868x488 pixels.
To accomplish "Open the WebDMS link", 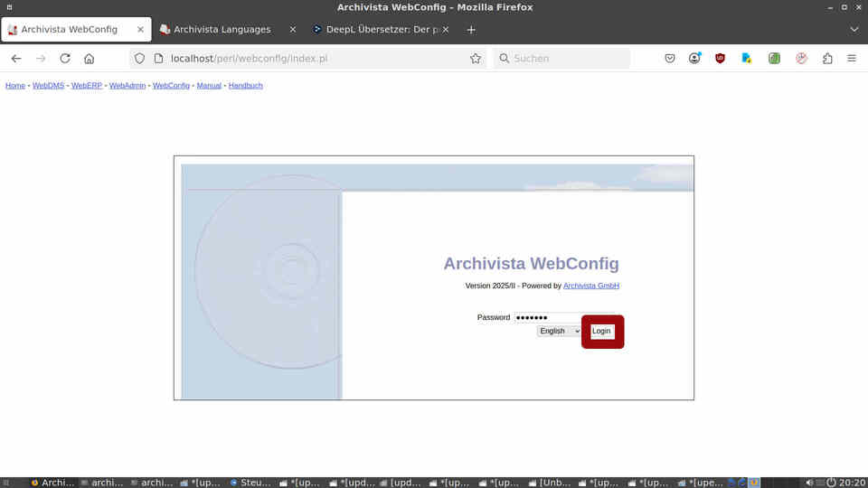I will tap(48, 85).
